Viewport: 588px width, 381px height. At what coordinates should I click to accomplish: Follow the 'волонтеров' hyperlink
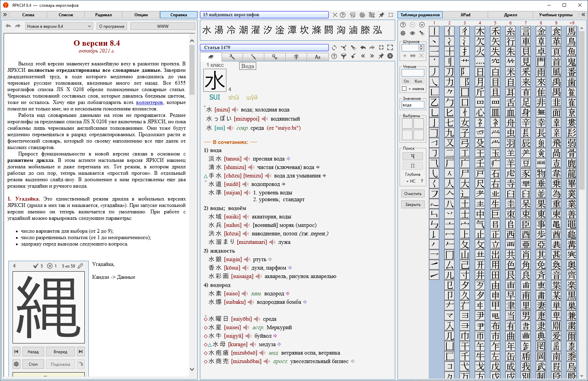pyautogui.click(x=149, y=103)
